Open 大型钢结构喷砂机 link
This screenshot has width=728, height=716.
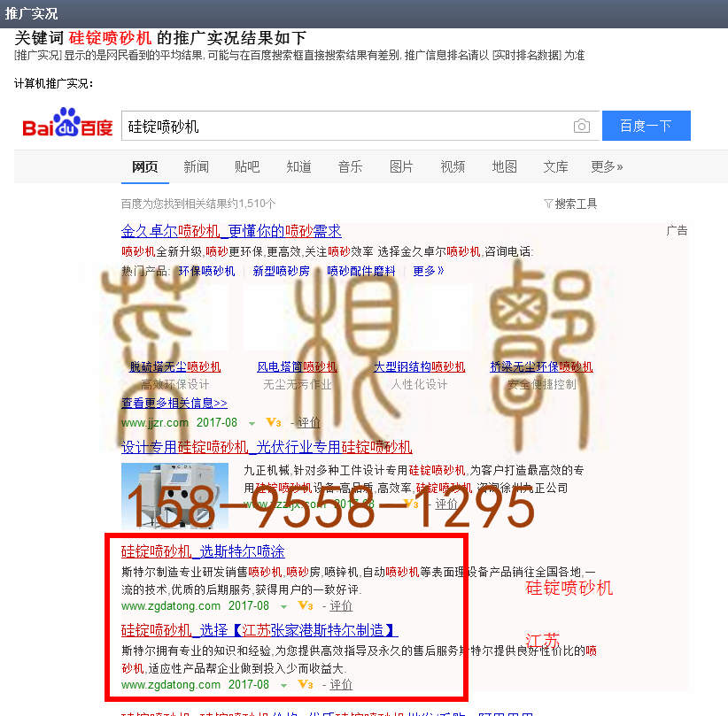[419, 367]
